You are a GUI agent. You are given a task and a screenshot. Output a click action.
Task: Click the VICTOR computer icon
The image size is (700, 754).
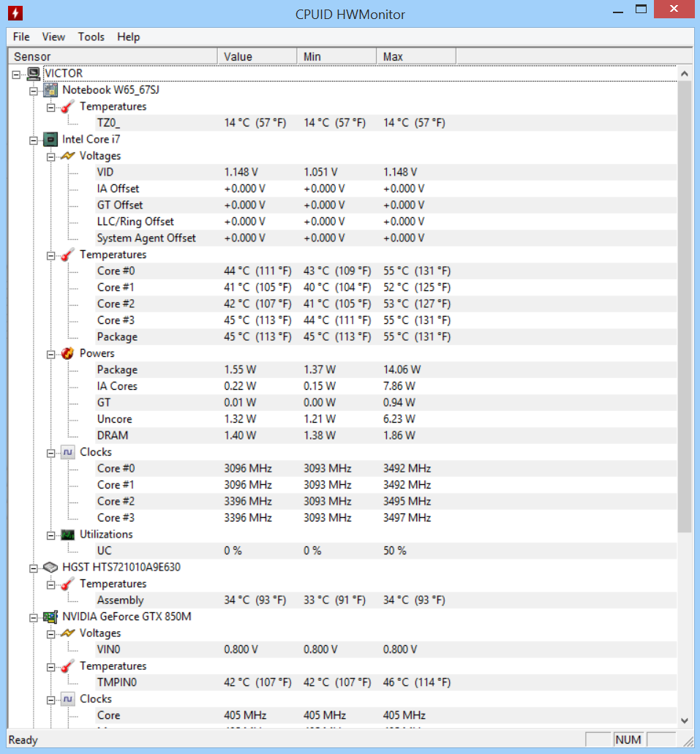[34, 74]
